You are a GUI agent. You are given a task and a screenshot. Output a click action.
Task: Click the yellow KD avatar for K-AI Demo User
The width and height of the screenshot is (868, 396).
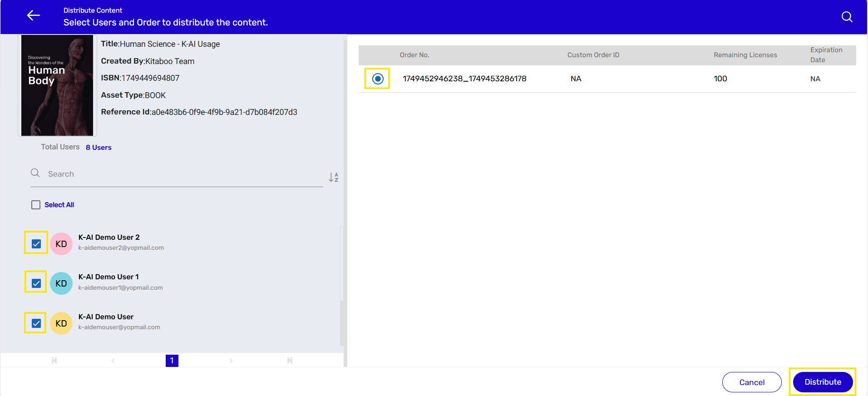pos(61,323)
